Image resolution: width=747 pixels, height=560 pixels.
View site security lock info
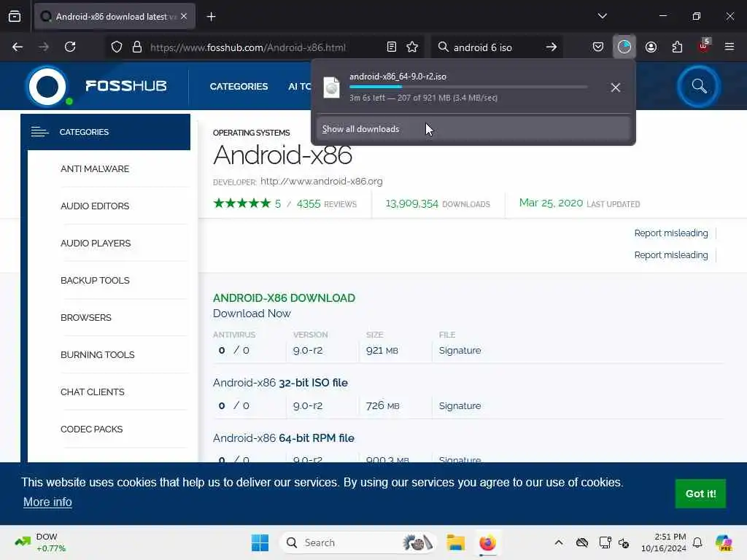(x=137, y=47)
